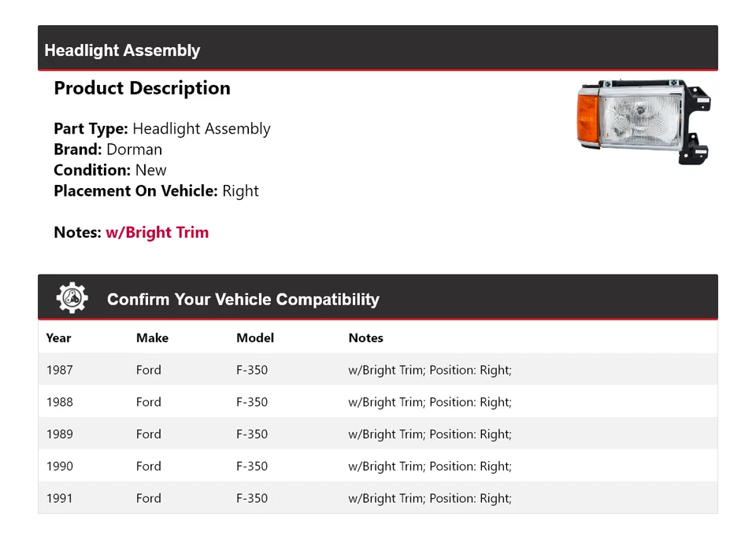Click the 1989 year cell

59,434
